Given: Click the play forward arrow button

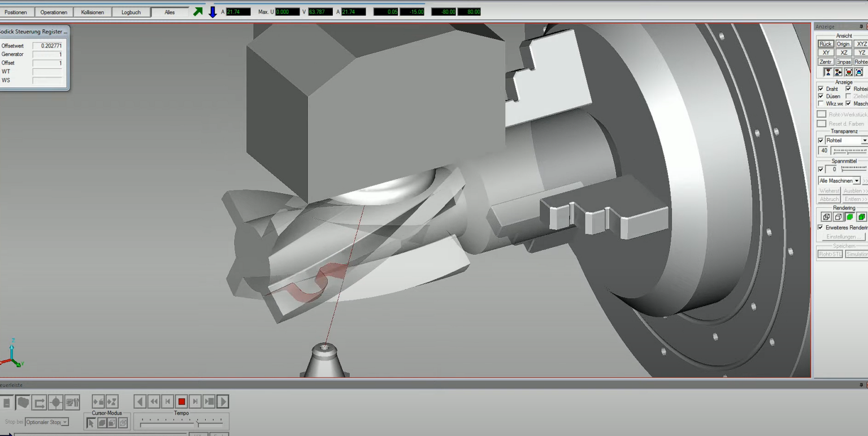Looking at the screenshot, I should pyautogui.click(x=223, y=402).
